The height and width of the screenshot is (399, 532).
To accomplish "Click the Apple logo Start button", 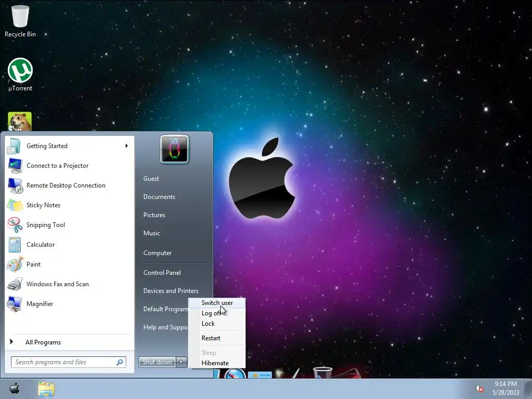I will tap(14, 389).
